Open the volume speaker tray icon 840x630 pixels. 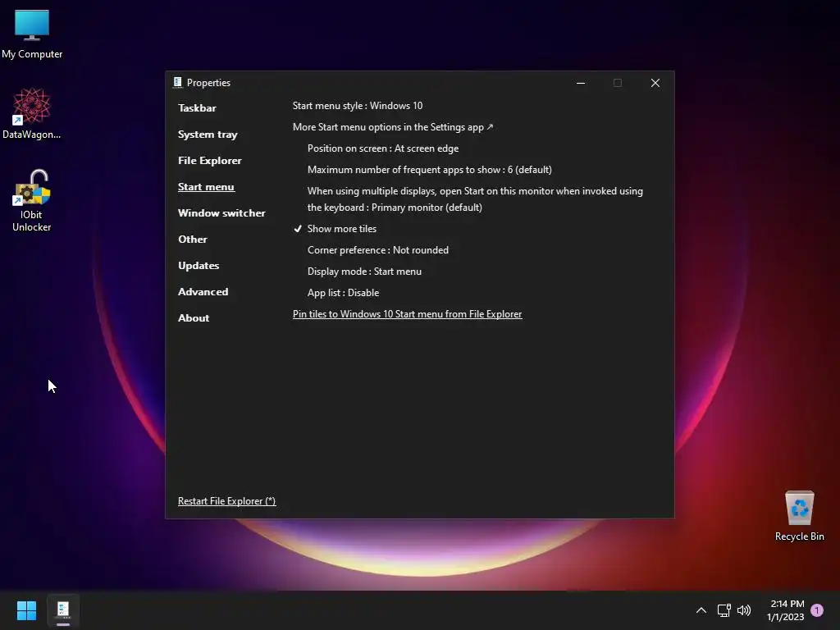pyautogui.click(x=744, y=610)
